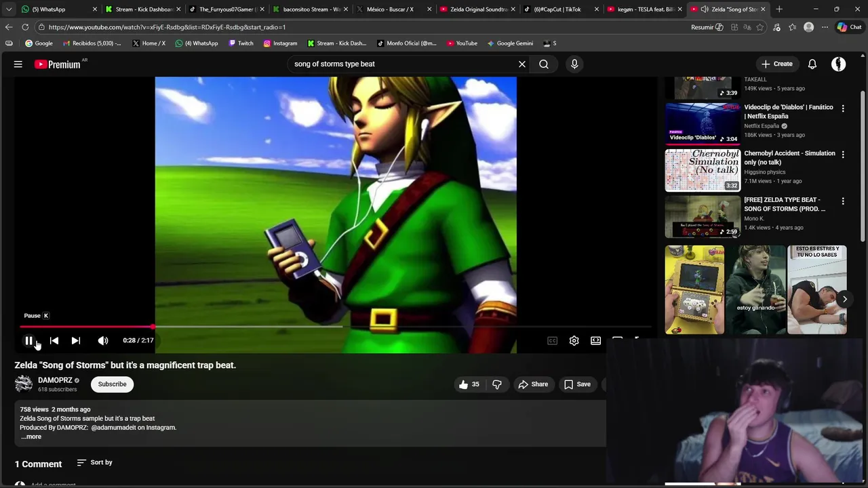Skip to the previous video in player

pos(54,340)
